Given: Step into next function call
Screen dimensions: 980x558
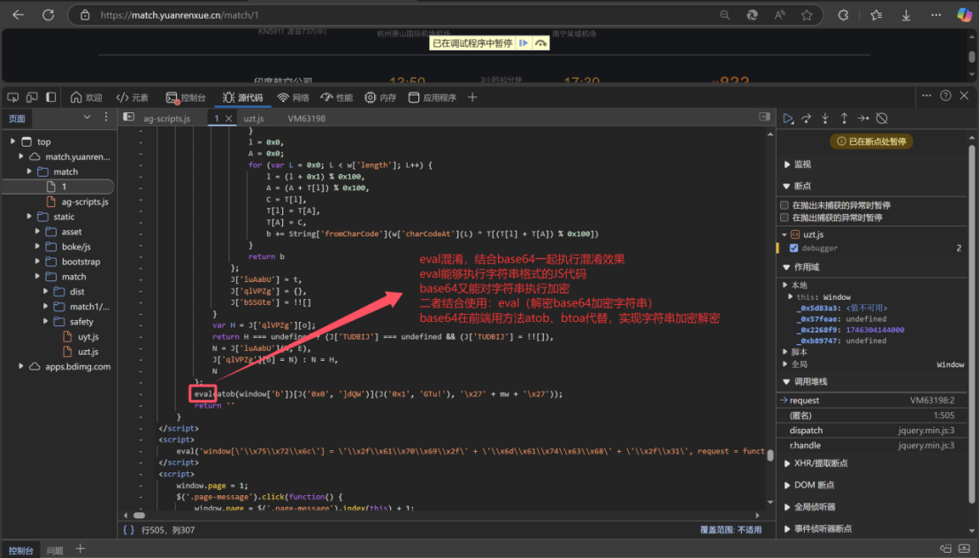Looking at the screenshot, I should [x=825, y=118].
